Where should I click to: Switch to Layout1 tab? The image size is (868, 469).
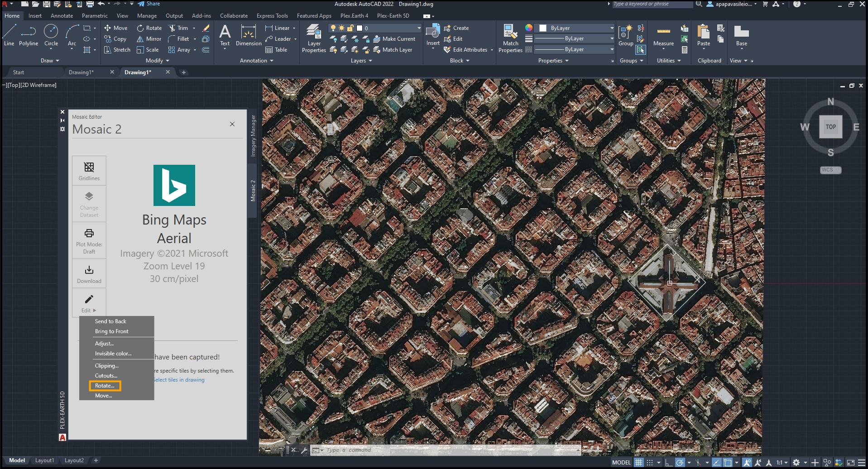click(44, 460)
